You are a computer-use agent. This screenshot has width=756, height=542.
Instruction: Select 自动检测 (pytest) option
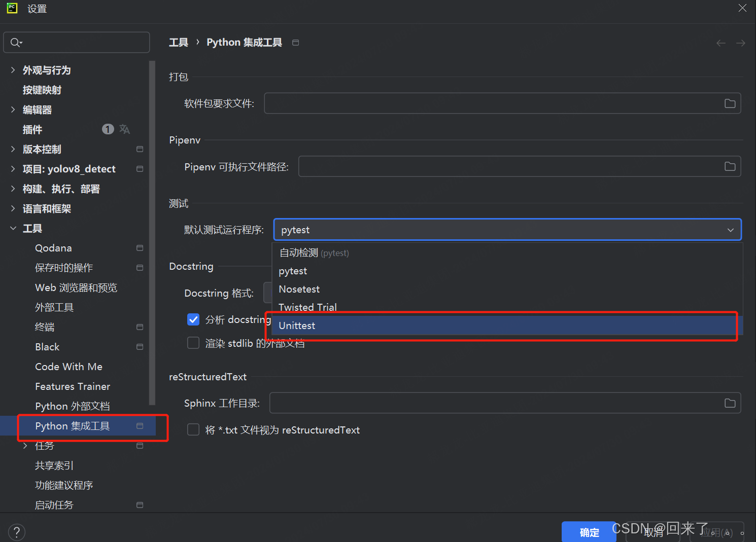point(507,252)
